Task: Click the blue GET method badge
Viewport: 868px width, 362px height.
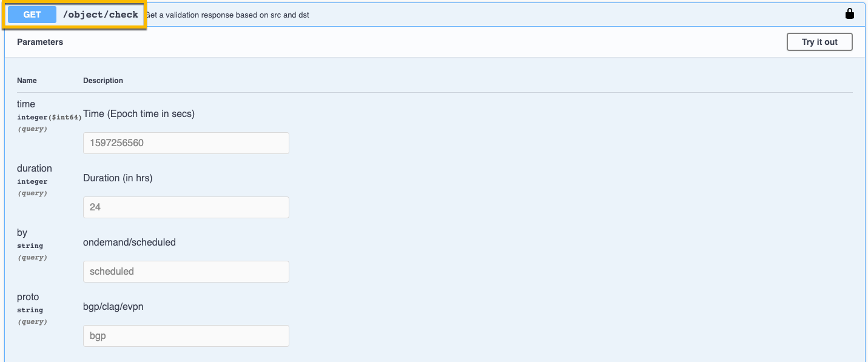Action: [32, 15]
